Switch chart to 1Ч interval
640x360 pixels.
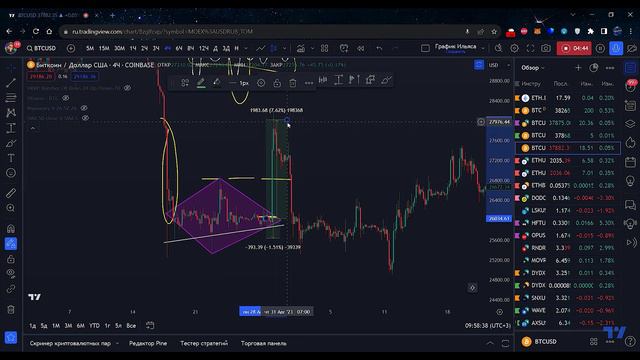click(x=133, y=48)
